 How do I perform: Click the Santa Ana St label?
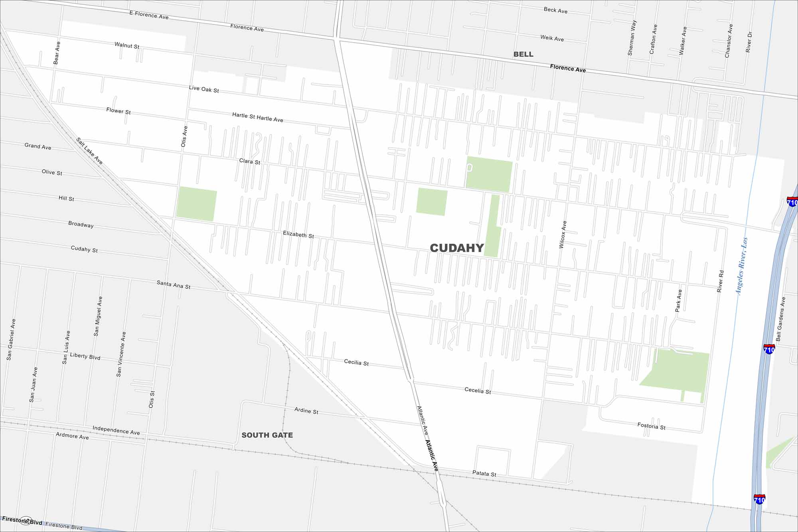173,285
